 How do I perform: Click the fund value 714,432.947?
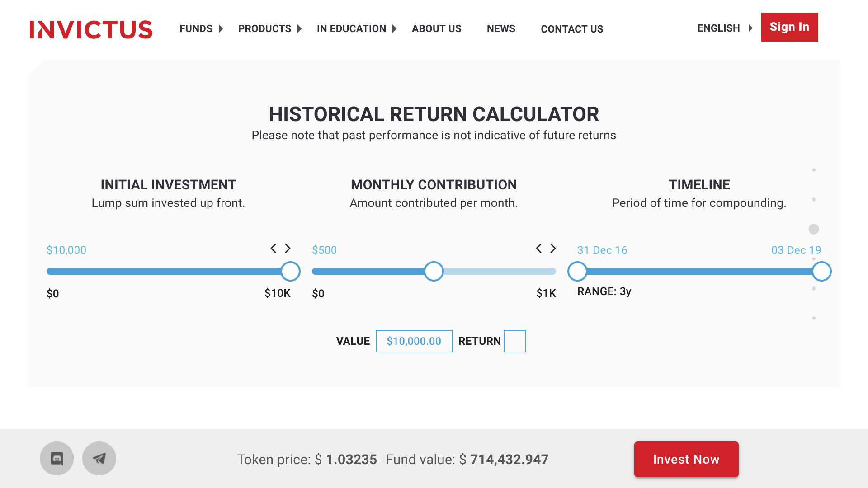(x=509, y=460)
